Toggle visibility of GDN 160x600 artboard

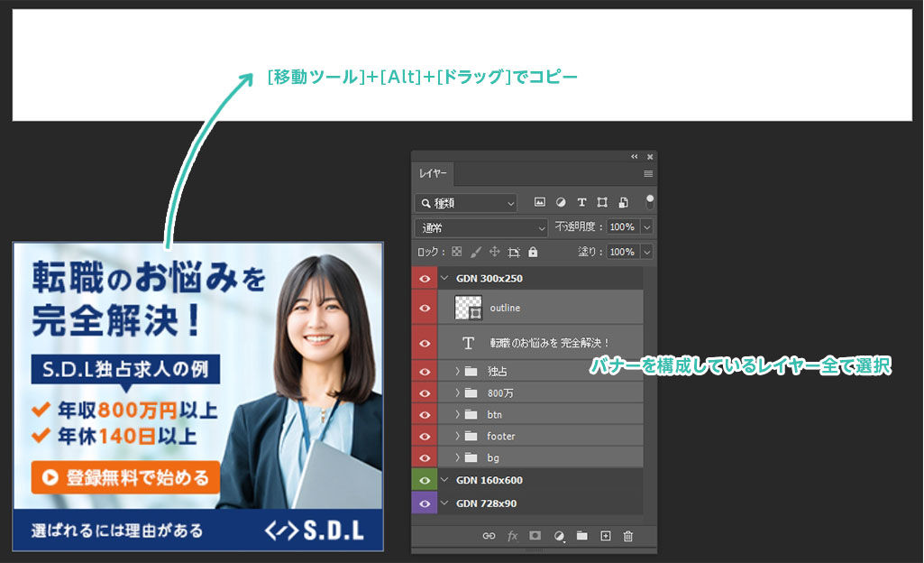425,480
